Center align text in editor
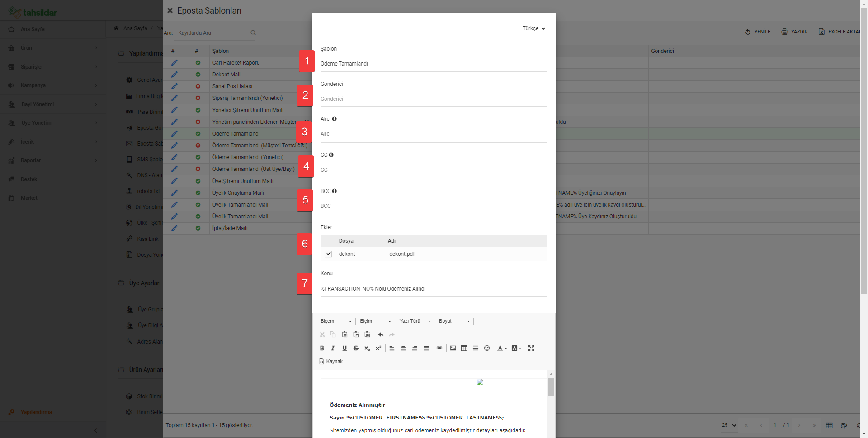 click(403, 348)
